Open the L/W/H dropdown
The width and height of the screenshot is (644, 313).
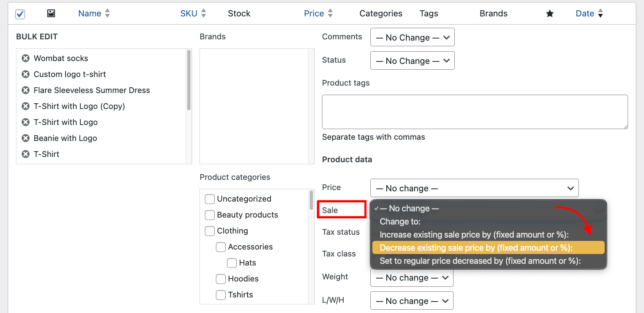412,301
